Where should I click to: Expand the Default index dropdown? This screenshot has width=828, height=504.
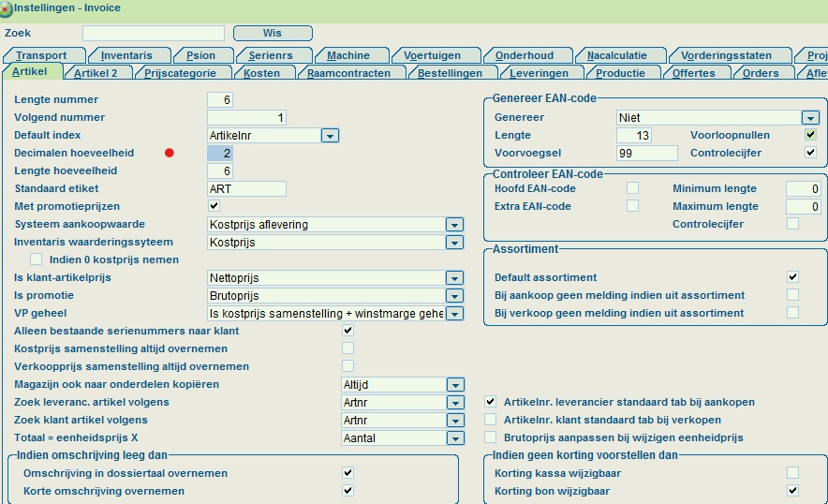(330, 136)
